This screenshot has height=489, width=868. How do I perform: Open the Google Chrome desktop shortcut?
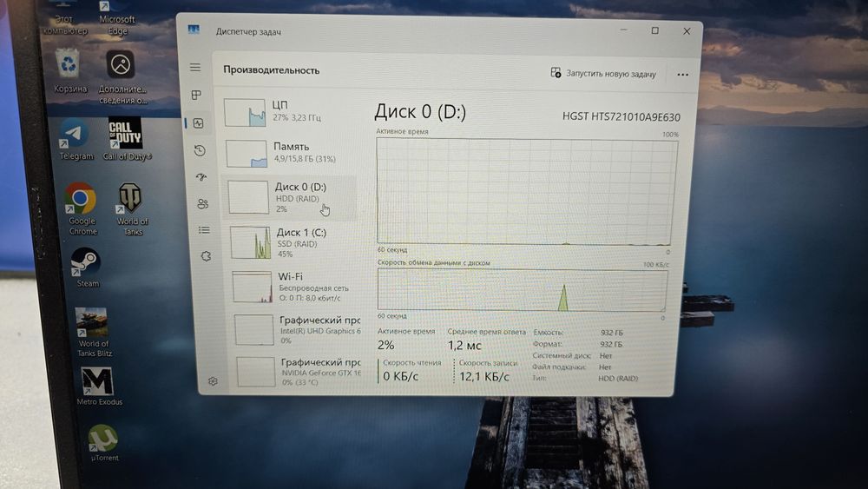[82, 209]
